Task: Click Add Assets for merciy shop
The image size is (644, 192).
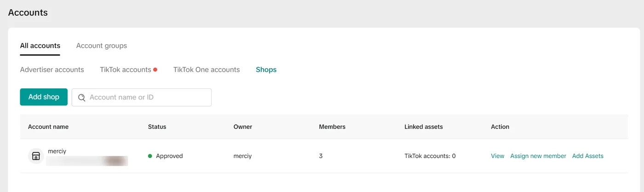Action: tap(588, 156)
